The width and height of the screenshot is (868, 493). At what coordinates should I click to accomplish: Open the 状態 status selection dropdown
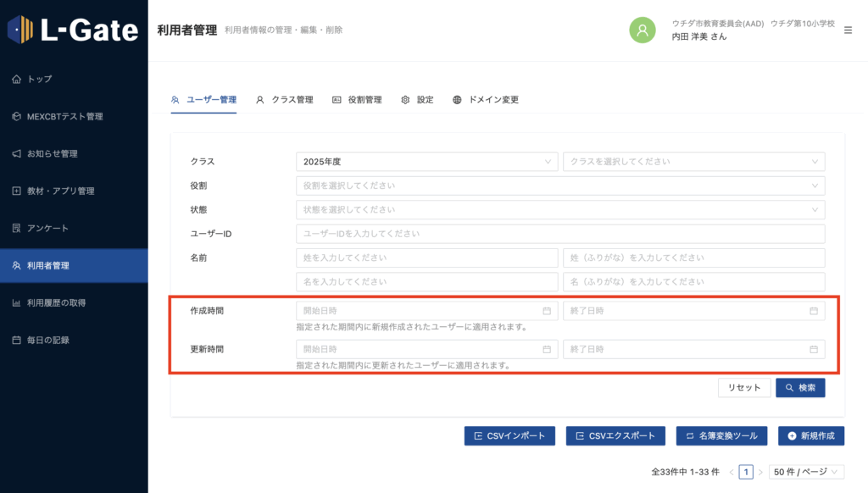(559, 209)
